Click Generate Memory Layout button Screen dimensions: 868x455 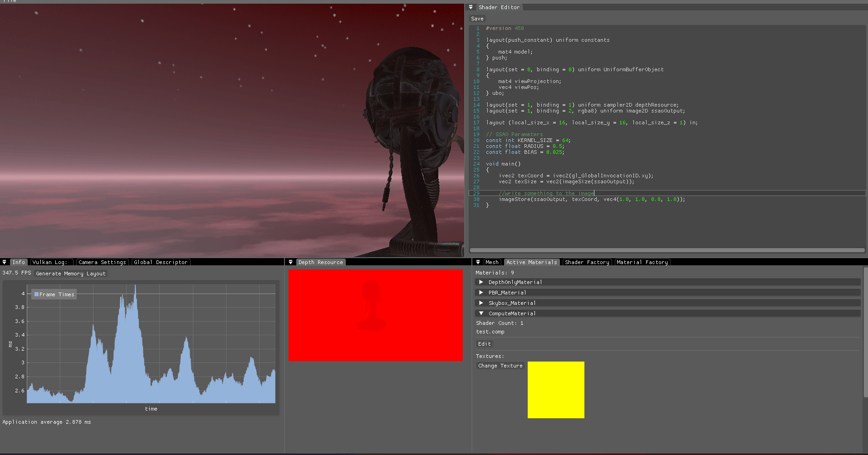tap(71, 274)
